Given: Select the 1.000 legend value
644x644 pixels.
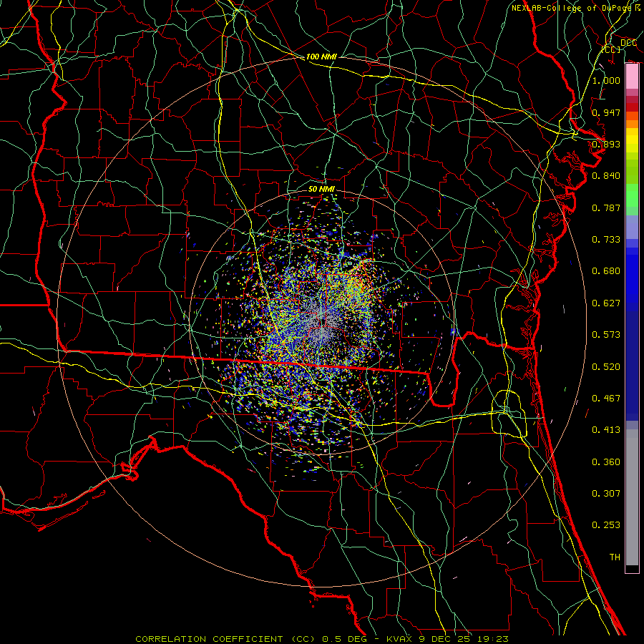Looking at the screenshot, I should tap(606, 80).
